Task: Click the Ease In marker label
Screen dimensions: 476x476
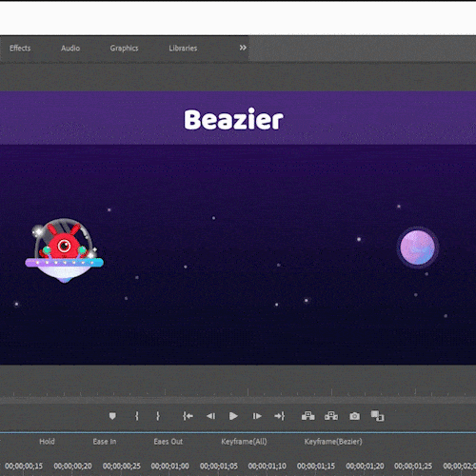Action: tap(105, 442)
